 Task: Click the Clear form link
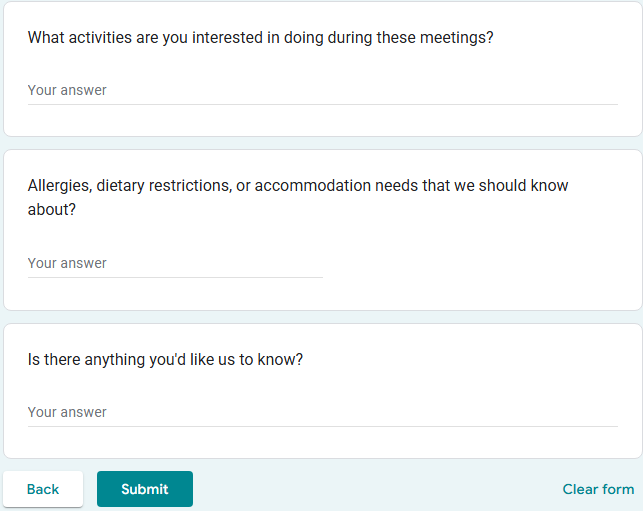[x=598, y=489]
